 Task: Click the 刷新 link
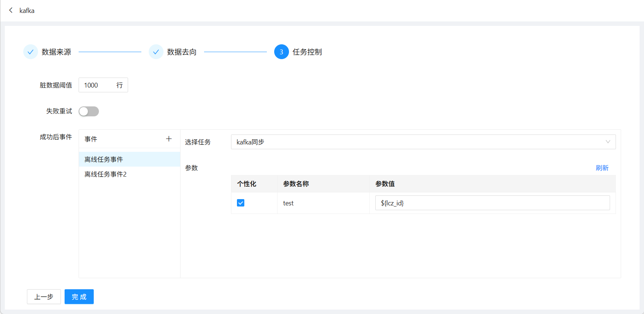click(602, 168)
